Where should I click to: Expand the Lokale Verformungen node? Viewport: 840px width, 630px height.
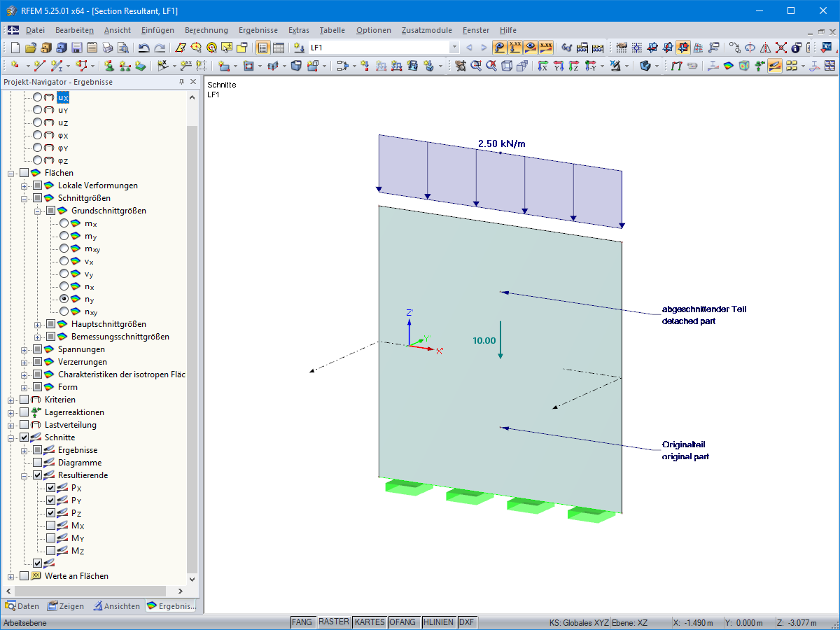click(x=24, y=185)
